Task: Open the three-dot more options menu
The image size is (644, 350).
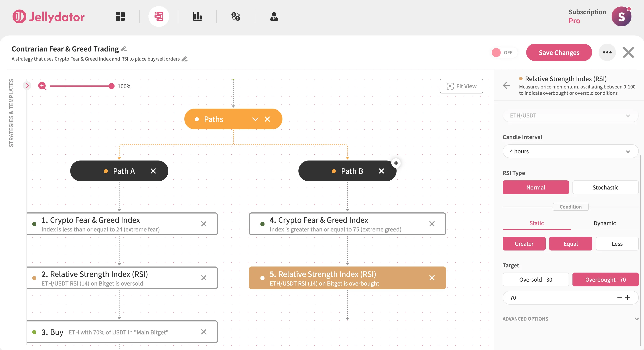Action: 607,52
